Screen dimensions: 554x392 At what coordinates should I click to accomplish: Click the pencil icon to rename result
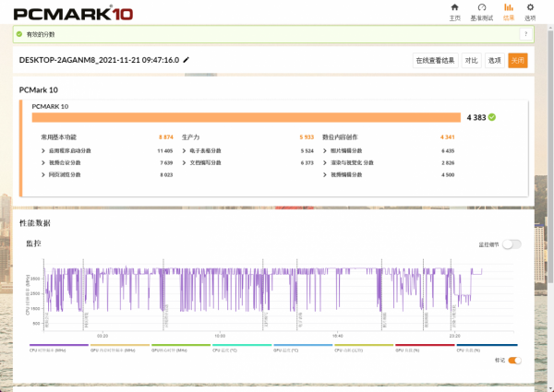(x=187, y=60)
